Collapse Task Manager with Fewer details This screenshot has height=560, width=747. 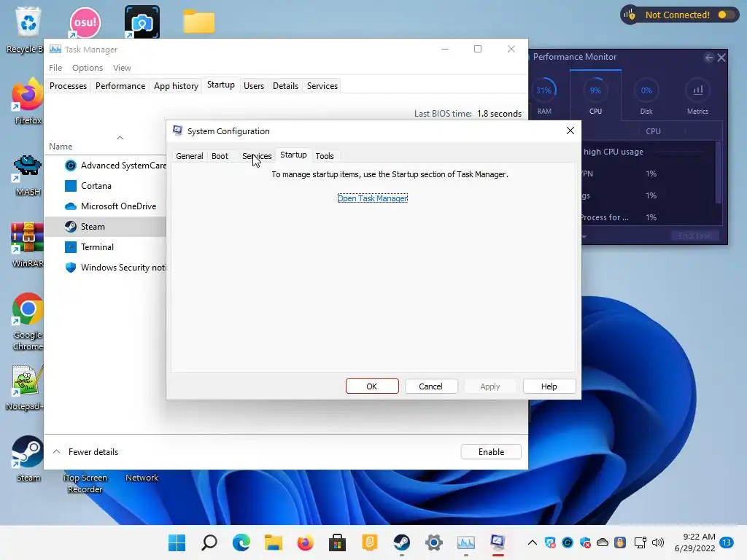click(85, 452)
